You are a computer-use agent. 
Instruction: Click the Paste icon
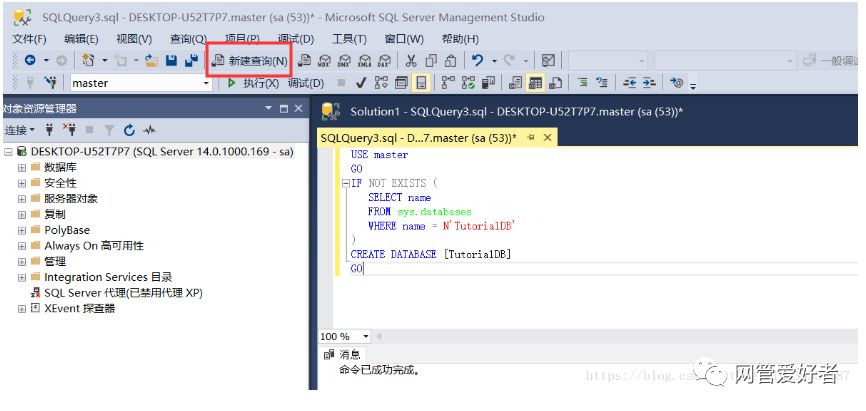[x=451, y=61]
